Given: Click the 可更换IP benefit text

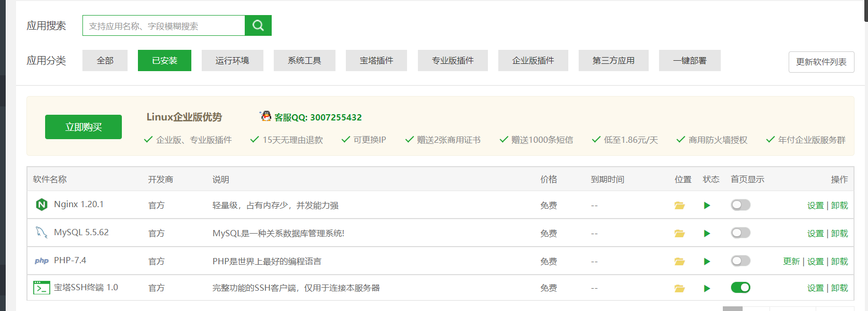Looking at the screenshot, I should [370, 140].
